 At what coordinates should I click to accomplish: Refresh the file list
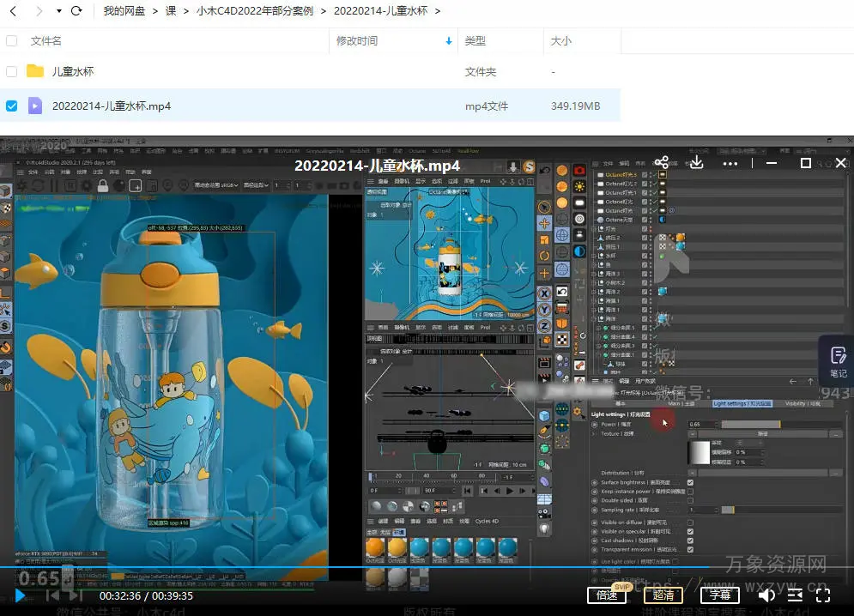(x=76, y=11)
